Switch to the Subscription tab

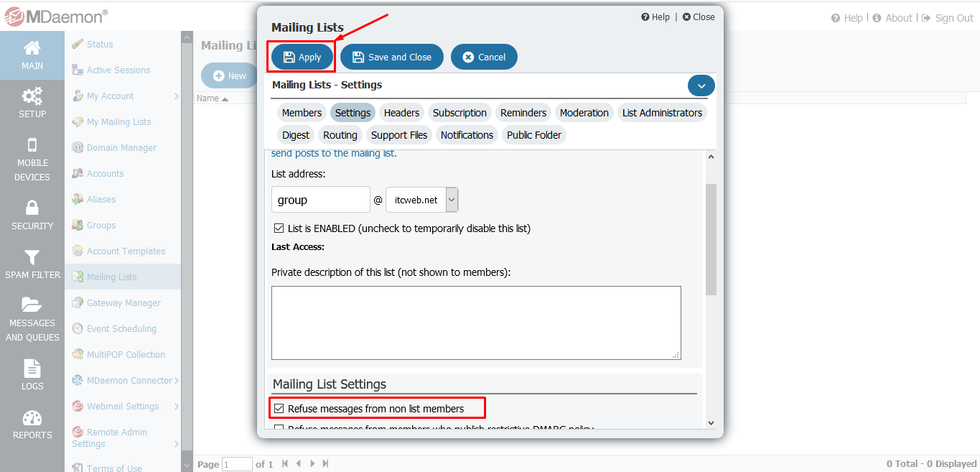click(x=459, y=113)
